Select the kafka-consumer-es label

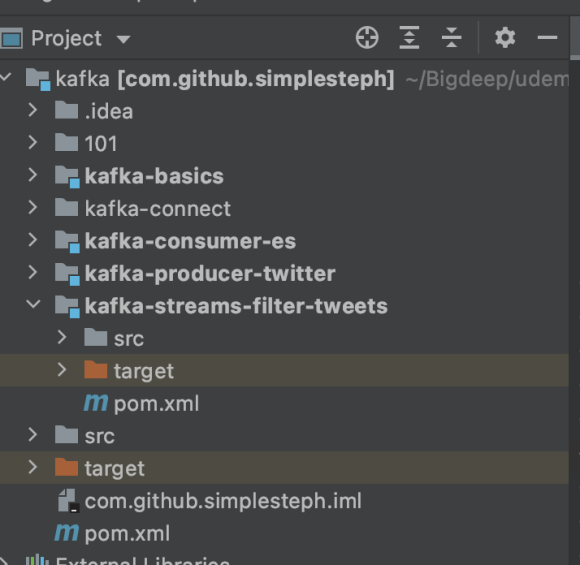click(x=190, y=241)
